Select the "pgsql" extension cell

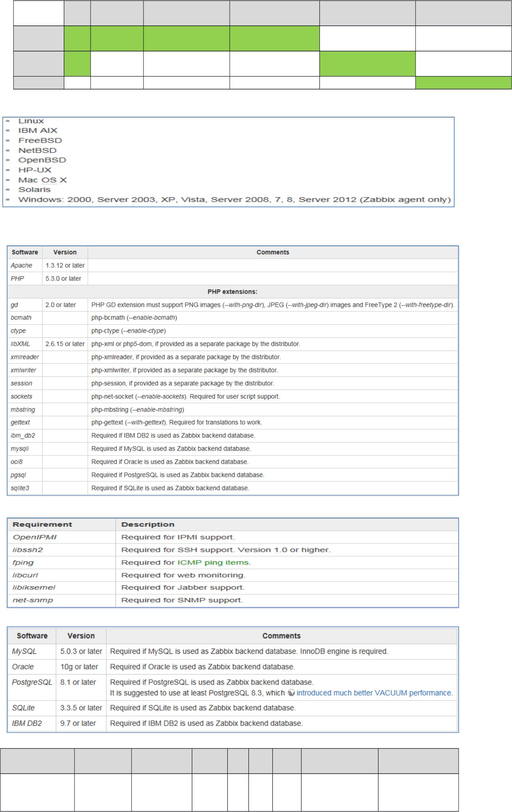(x=25, y=475)
